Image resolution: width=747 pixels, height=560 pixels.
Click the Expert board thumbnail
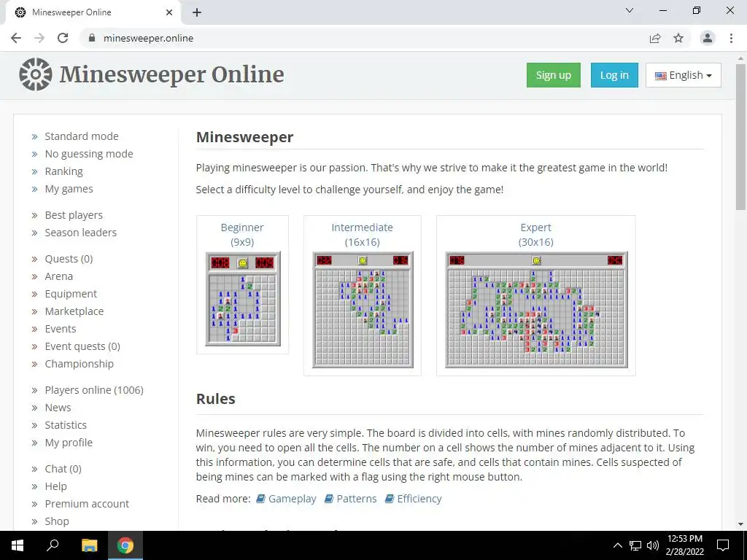[x=536, y=310]
